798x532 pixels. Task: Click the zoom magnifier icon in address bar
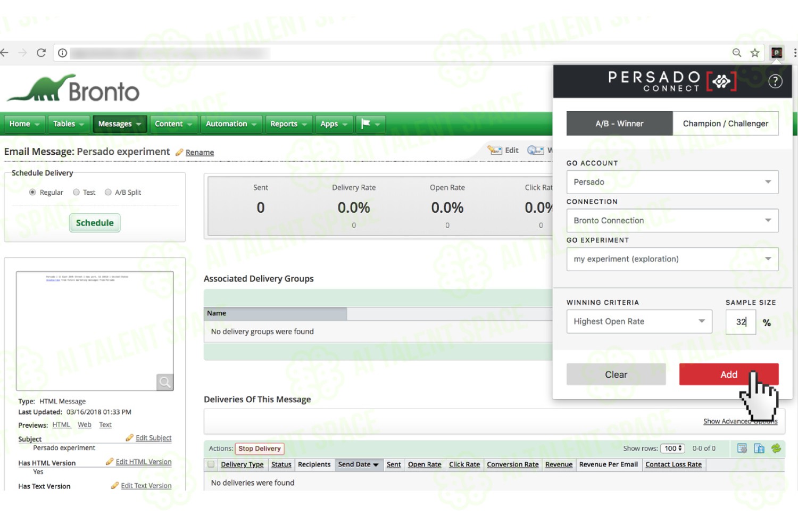pos(737,53)
